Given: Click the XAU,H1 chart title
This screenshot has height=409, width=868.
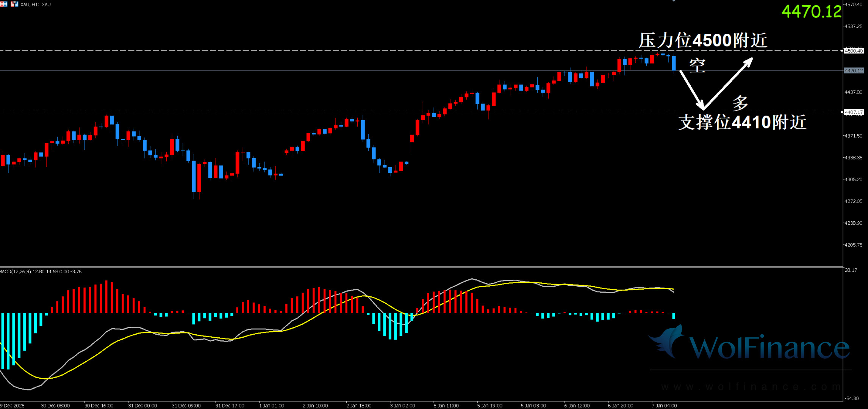Looking at the screenshot, I should [x=36, y=5].
